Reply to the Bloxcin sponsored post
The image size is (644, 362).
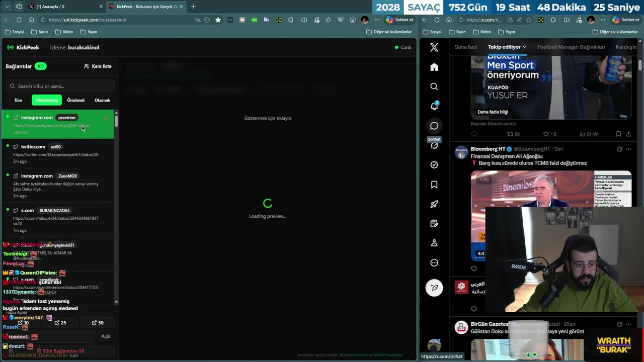click(x=474, y=134)
